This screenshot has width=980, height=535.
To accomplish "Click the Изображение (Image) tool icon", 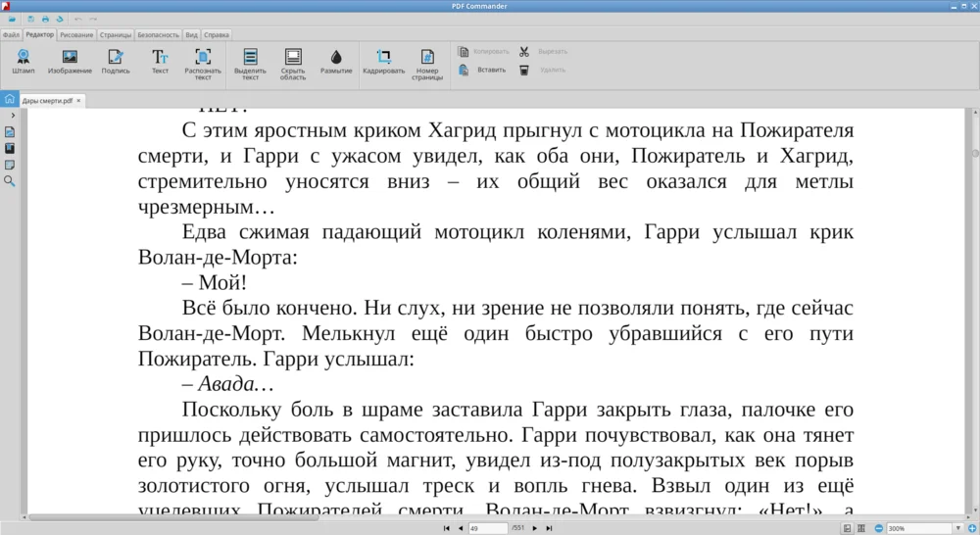I will point(70,62).
